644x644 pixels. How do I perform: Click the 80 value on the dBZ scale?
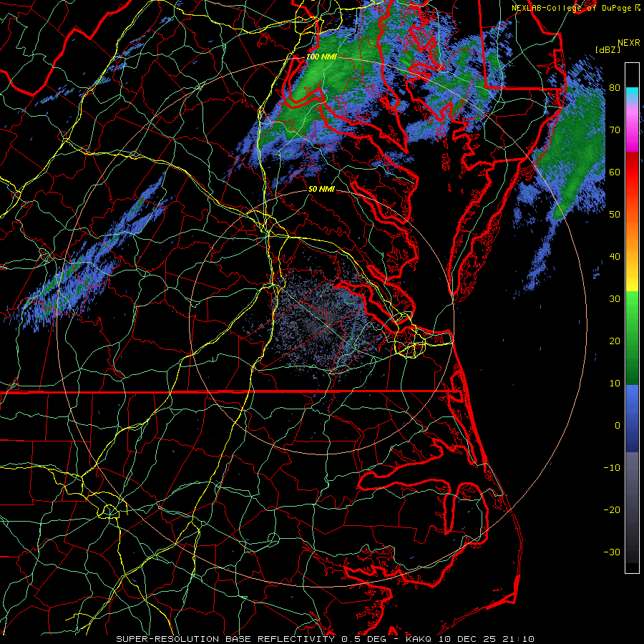[615, 88]
